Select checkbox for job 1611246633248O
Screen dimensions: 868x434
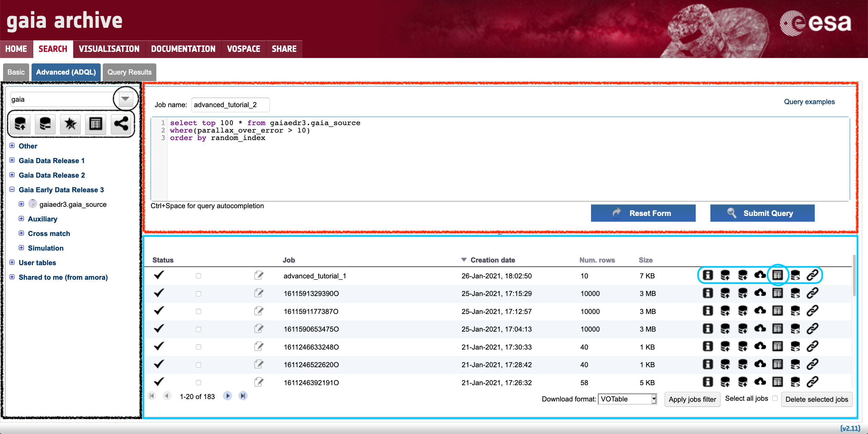(198, 347)
